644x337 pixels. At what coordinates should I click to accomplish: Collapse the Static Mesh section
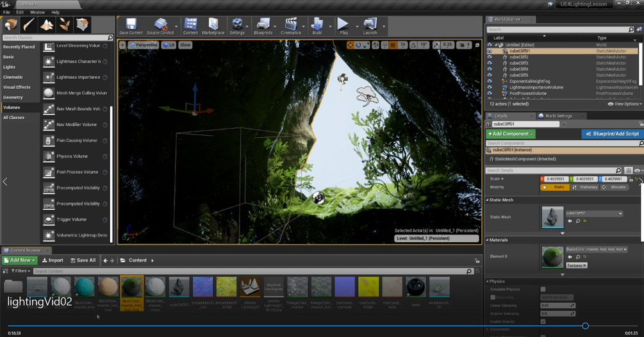[x=488, y=200]
